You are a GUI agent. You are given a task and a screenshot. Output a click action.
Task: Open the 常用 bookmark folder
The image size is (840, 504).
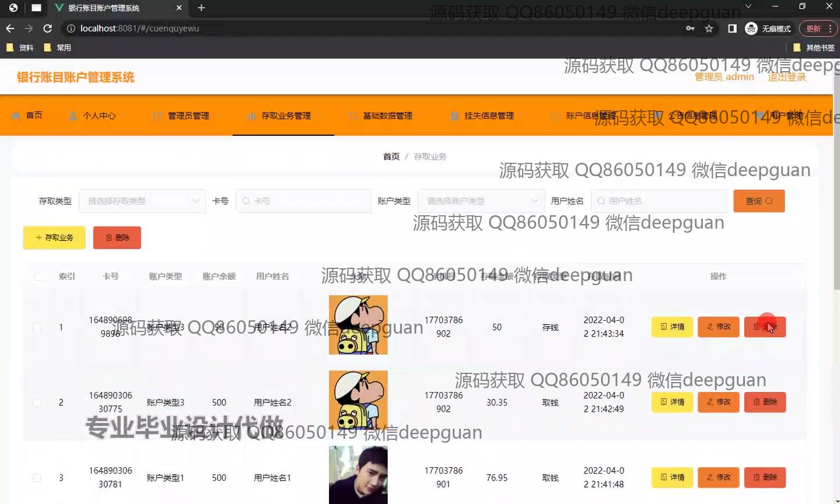point(58,48)
